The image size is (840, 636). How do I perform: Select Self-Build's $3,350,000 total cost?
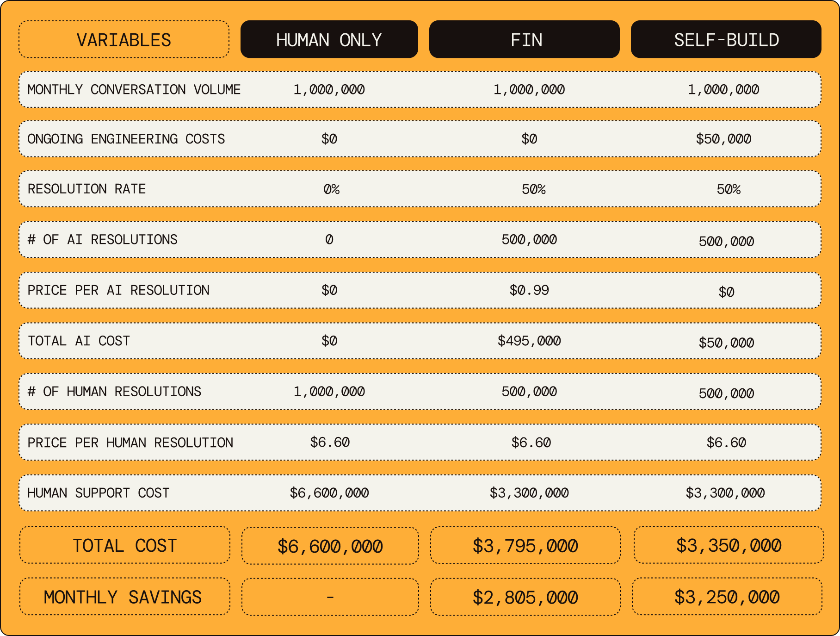[729, 545]
